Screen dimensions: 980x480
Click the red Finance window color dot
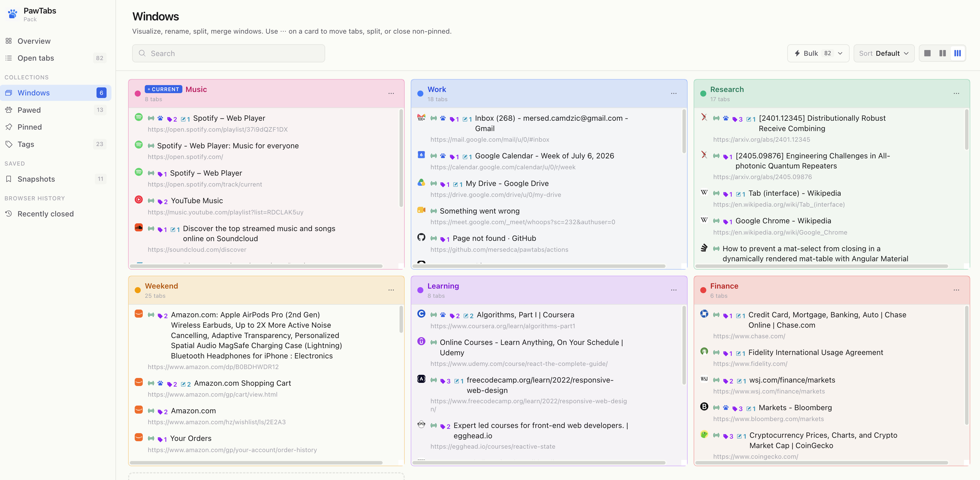pyautogui.click(x=703, y=290)
